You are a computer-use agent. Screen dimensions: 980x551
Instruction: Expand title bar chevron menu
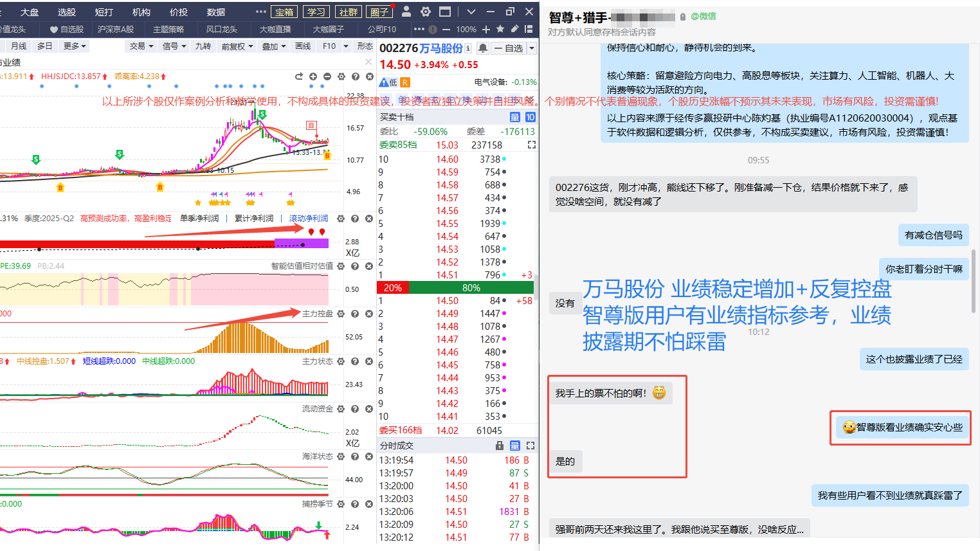pyautogui.click(x=471, y=12)
